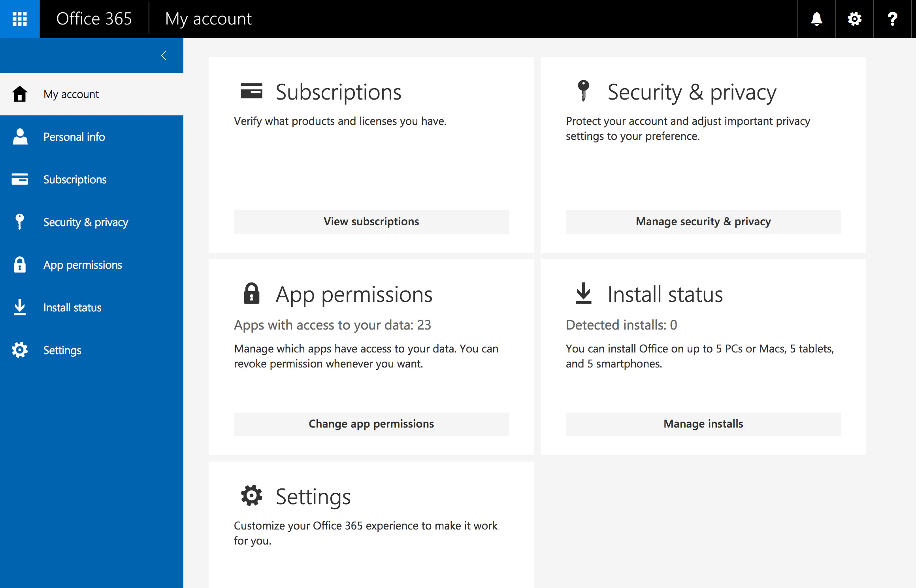Go to Personal info

point(92,137)
